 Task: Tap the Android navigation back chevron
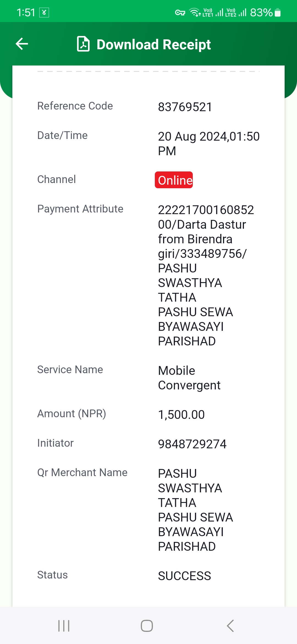[230, 626]
